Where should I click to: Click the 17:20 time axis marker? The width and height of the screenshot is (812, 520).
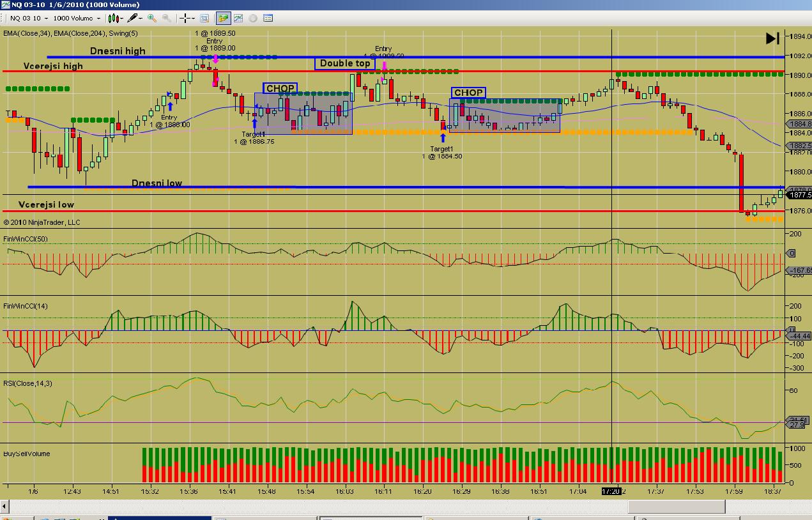(x=610, y=491)
